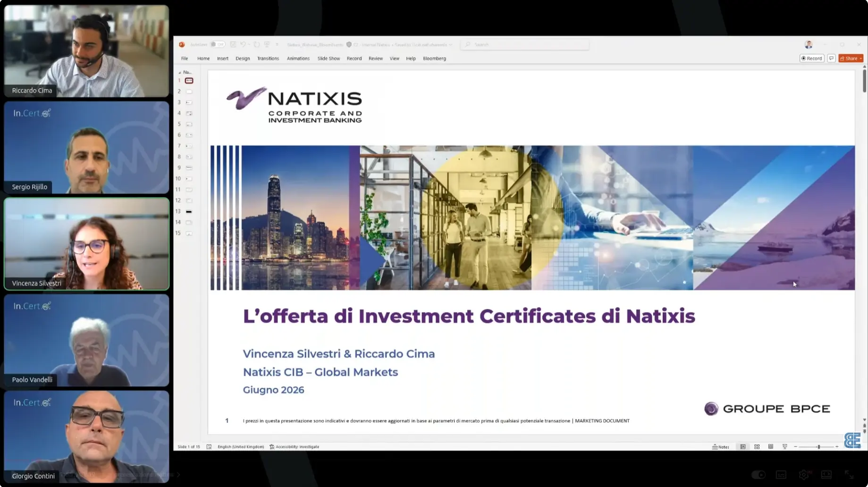This screenshot has height=487, width=868.
Task: Open the Slide Show tab
Action: click(x=329, y=59)
